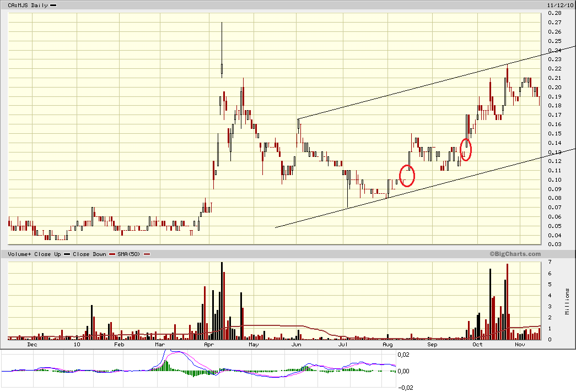Click the ©BigCharts.com watermark link
Image resolution: width=576 pixels, height=392 pixels.
coord(515,254)
